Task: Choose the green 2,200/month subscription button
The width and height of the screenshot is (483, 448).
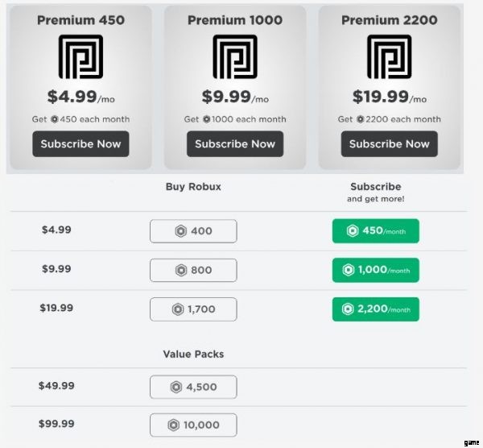Action: click(375, 309)
